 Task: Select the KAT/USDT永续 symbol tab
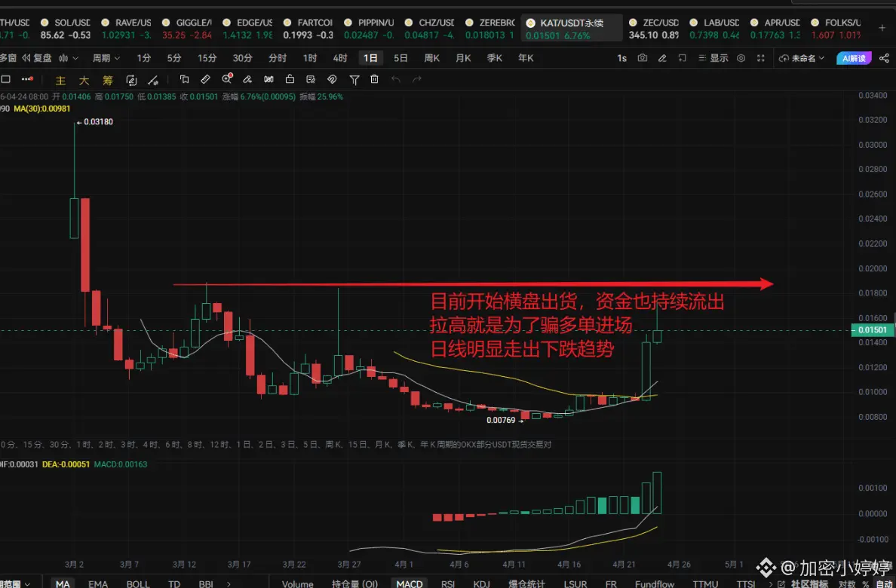coord(572,28)
